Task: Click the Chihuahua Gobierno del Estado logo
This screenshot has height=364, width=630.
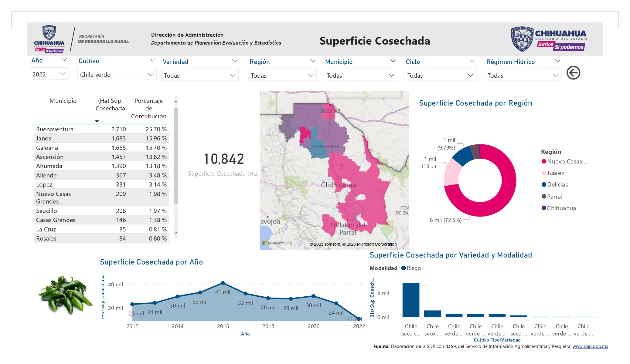Action: pyautogui.click(x=549, y=39)
